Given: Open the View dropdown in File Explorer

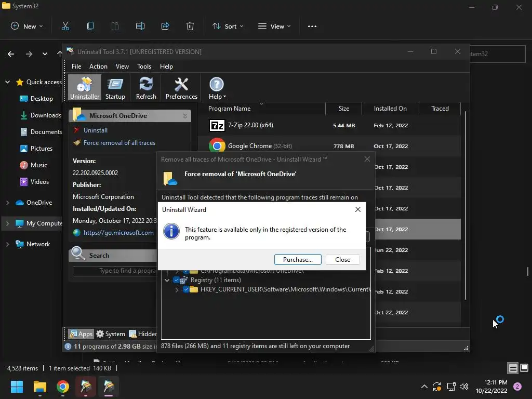Looking at the screenshot, I should pos(274,26).
